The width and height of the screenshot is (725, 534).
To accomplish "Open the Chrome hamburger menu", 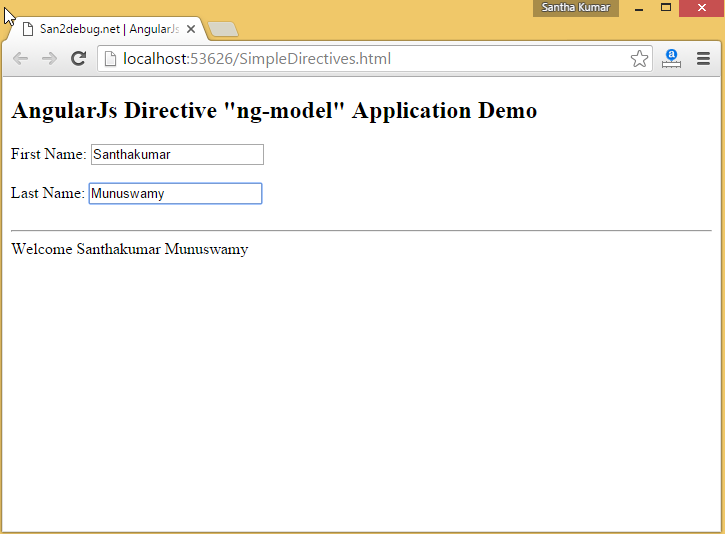I will (703, 59).
